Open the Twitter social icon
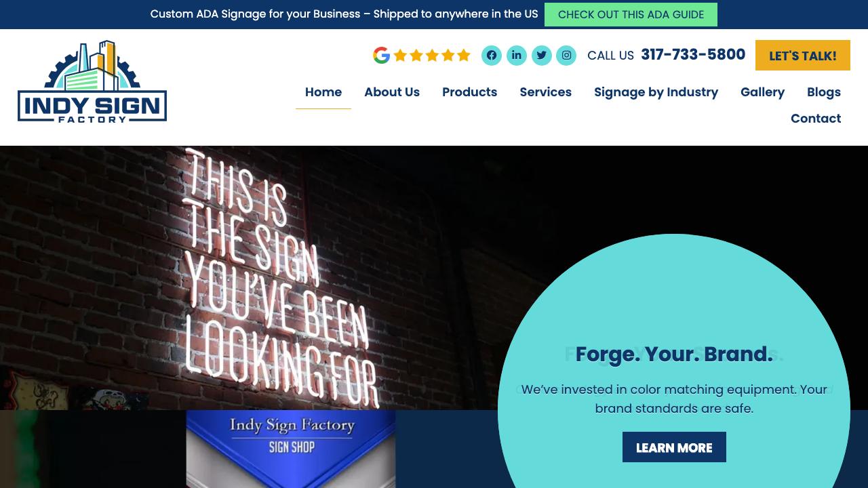This screenshot has height=488, width=868. click(542, 56)
